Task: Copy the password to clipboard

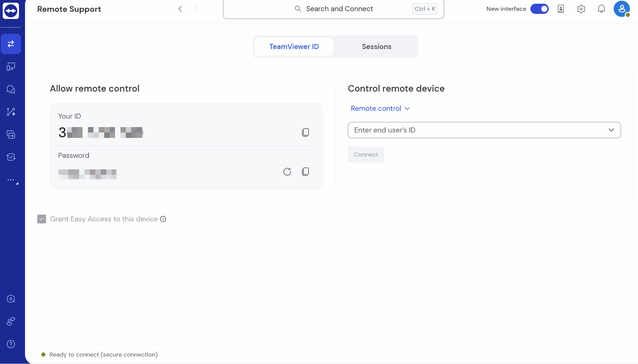Action: (305, 172)
